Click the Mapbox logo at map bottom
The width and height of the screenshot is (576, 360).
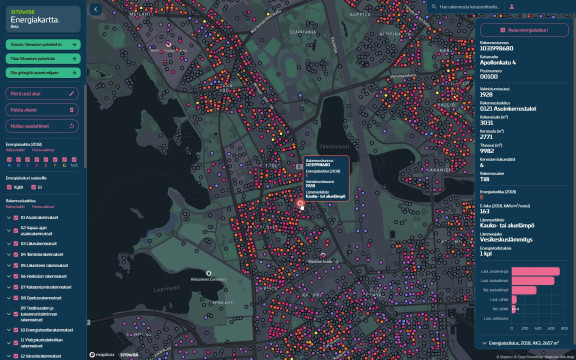coord(102,355)
